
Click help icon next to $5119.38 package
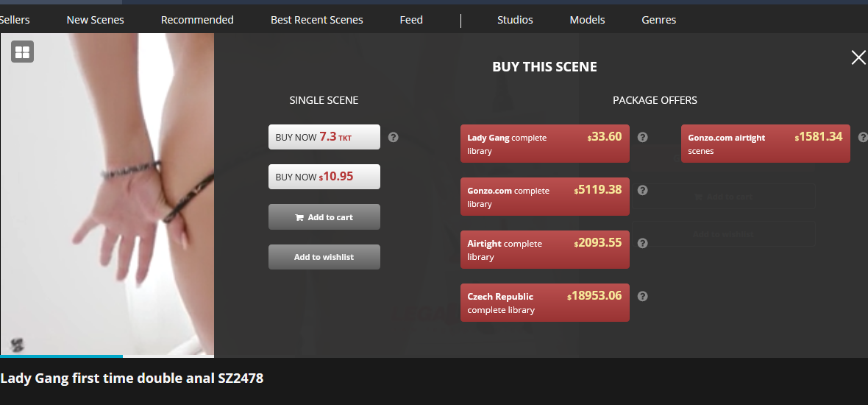pos(642,190)
